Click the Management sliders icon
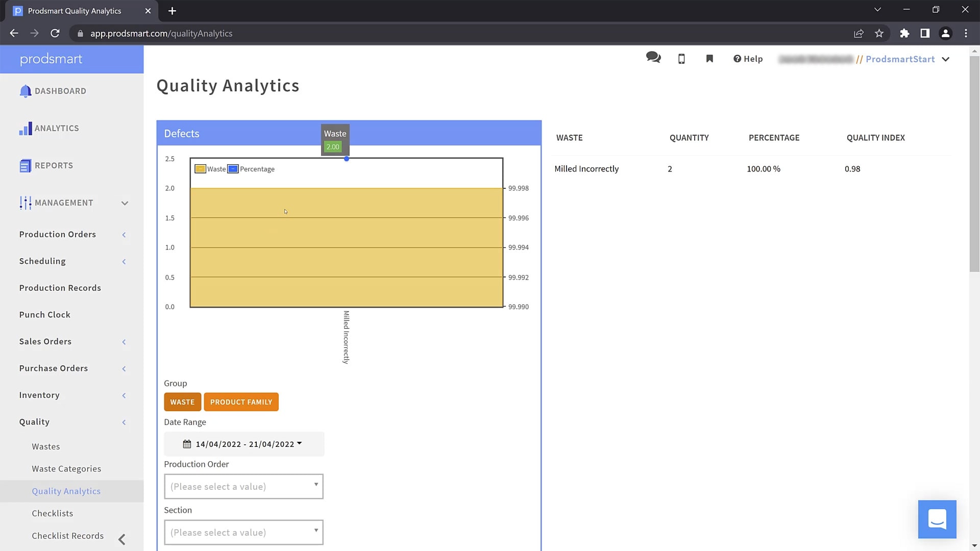980x551 pixels. 25,203
